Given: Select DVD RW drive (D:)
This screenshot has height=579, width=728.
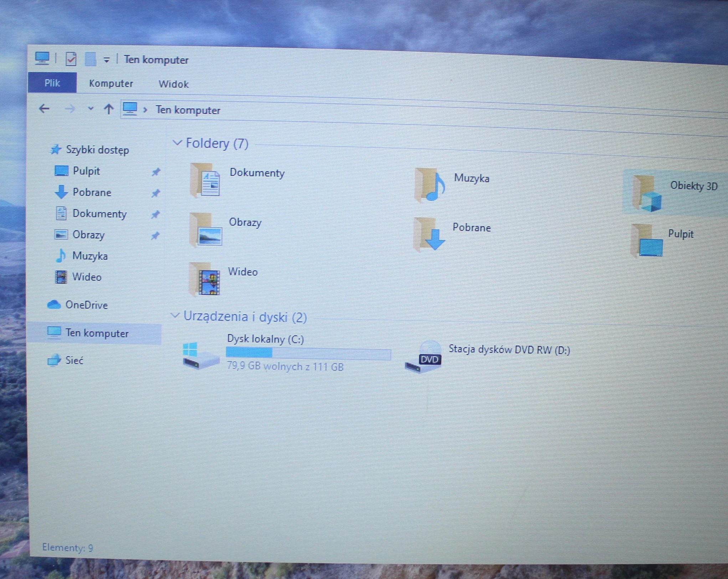Looking at the screenshot, I should point(424,357).
